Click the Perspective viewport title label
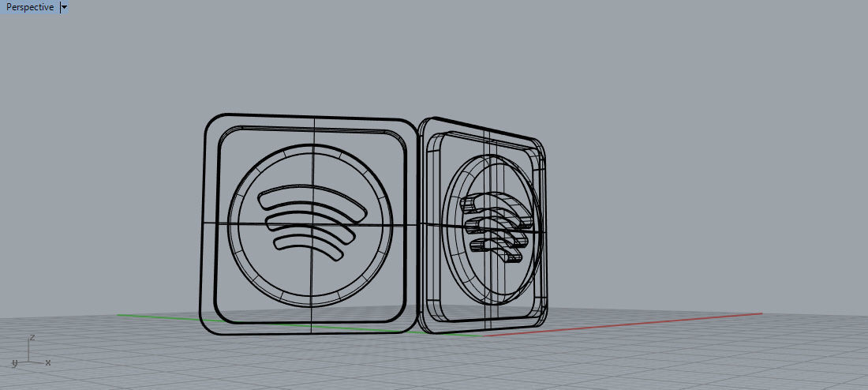This screenshot has height=390, width=868. pos(30,7)
